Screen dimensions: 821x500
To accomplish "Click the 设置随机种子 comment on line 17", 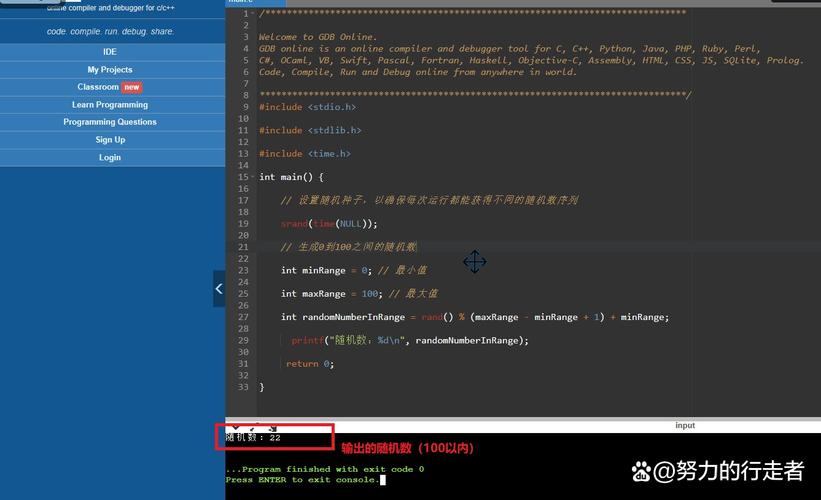I will pyautogui.click(x=429, y=201).
